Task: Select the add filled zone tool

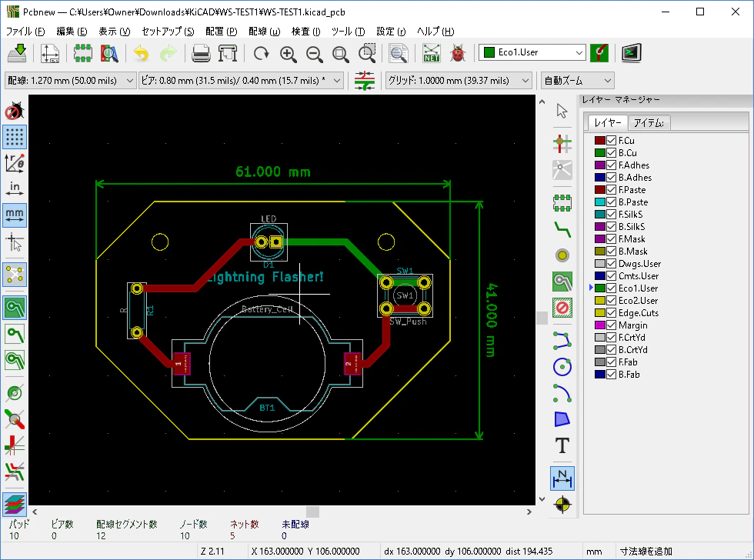Action: pyautogui.click(x=562, y=282)
